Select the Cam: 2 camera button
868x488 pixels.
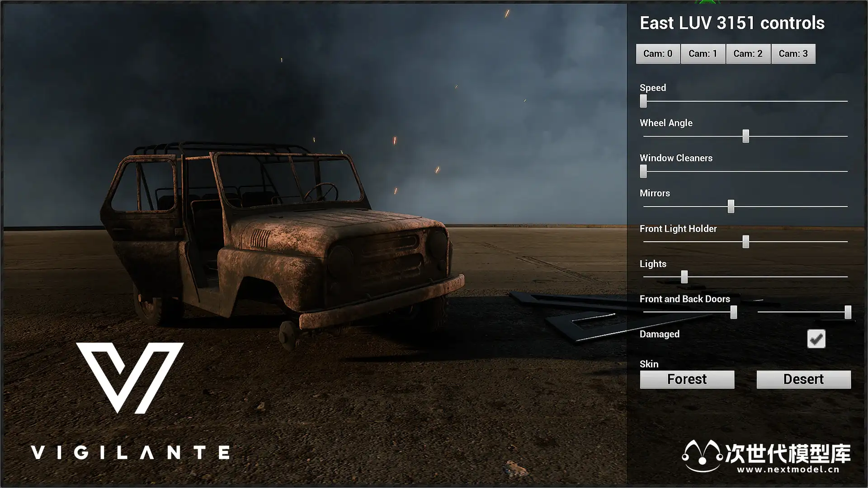coord(748,54)
